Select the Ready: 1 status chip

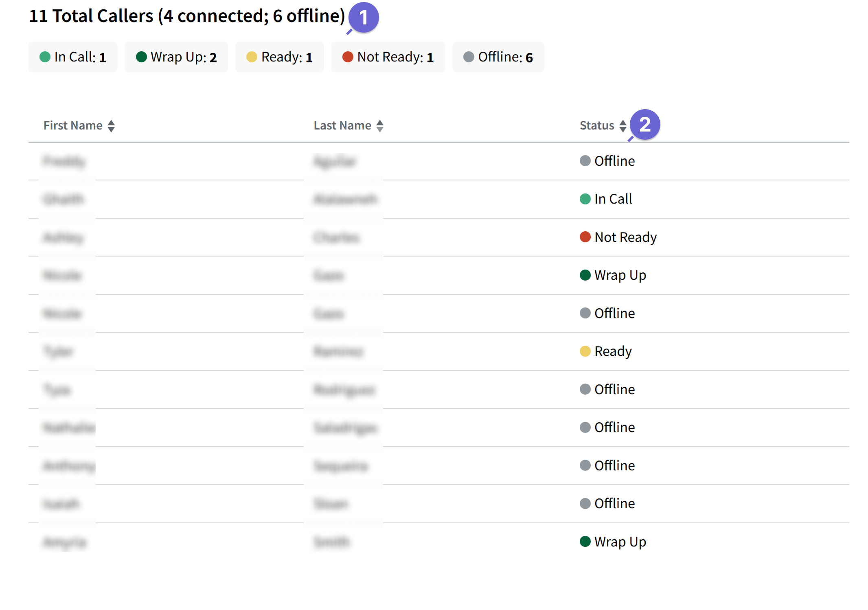280,57
